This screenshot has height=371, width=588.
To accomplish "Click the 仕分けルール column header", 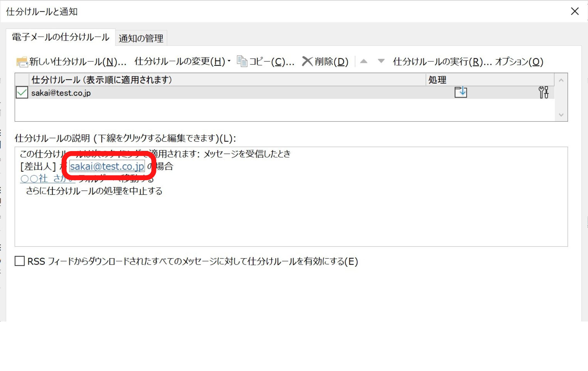I will click(x=227, y=80).
